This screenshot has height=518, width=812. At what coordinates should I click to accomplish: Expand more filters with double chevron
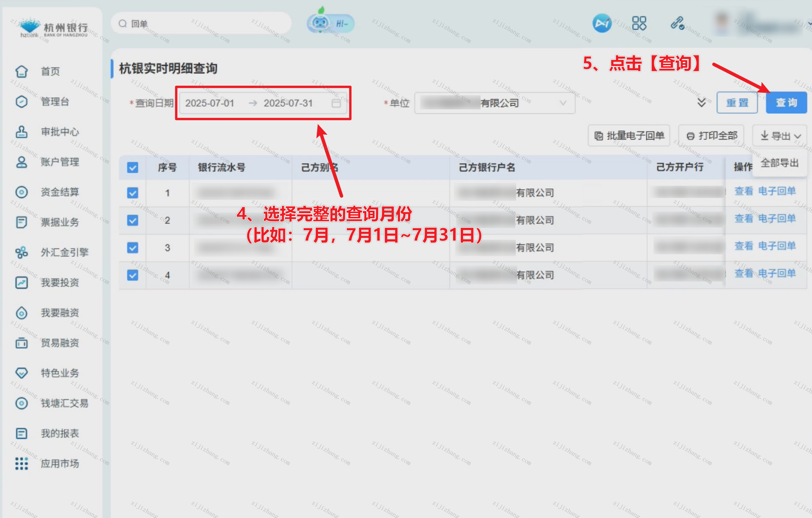point(702,102)
